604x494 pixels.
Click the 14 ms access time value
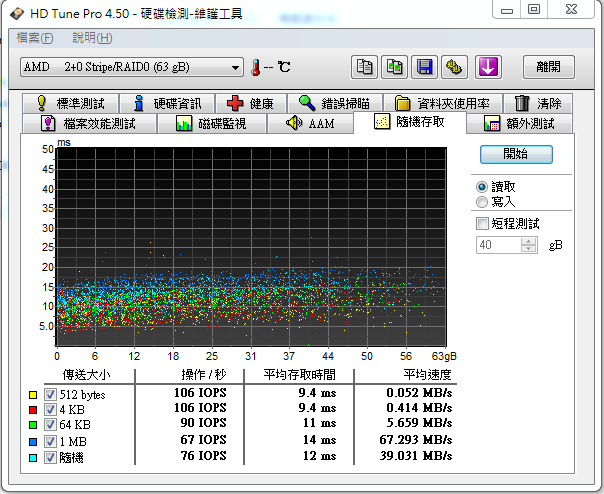click(319, 440)
